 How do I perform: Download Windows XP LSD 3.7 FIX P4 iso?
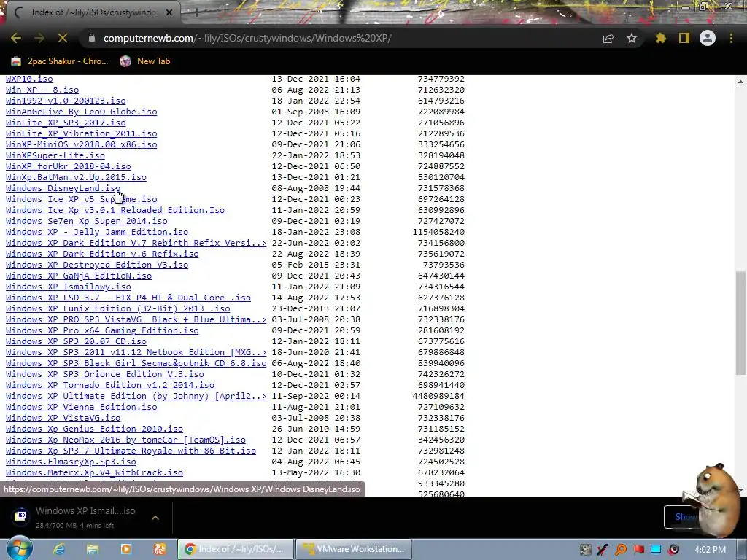pyautogui.click(x=128, y=297)
